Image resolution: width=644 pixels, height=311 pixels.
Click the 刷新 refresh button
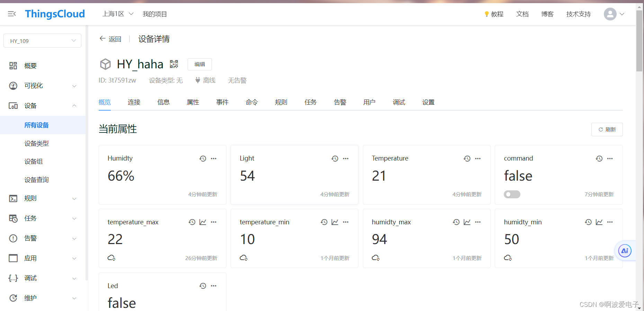pyautogui.click(x=607, y=129)
